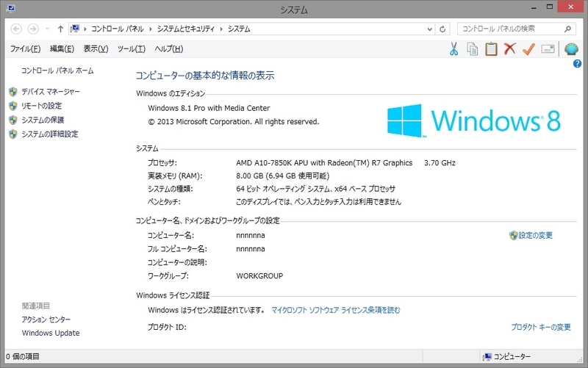Click the shell icon on the toolbar
This screenshot has width=588, height=368.
click(x=571, y=48)
